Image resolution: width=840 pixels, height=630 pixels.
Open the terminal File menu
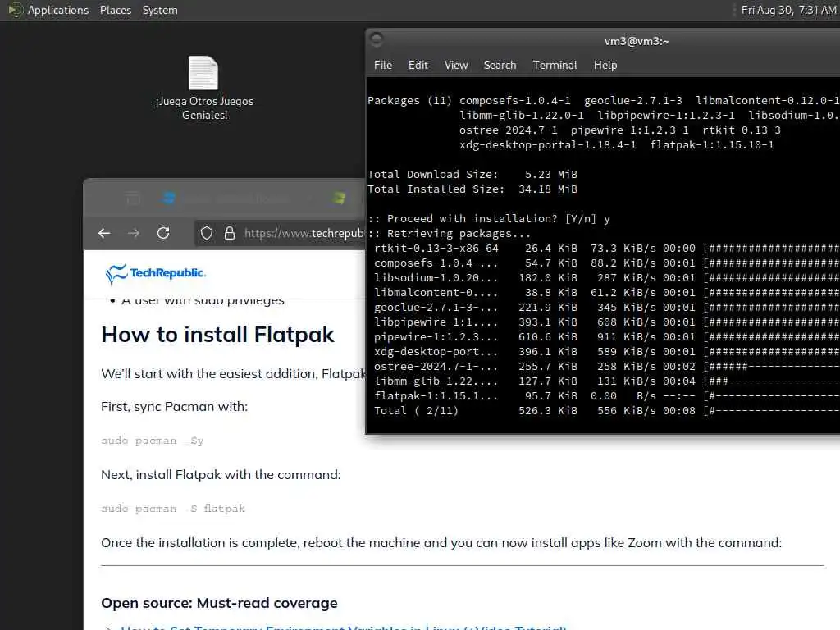pos(382,65)
